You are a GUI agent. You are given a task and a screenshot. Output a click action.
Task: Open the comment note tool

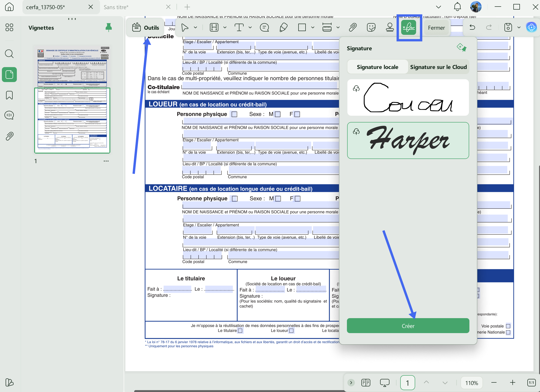[264, 28]
